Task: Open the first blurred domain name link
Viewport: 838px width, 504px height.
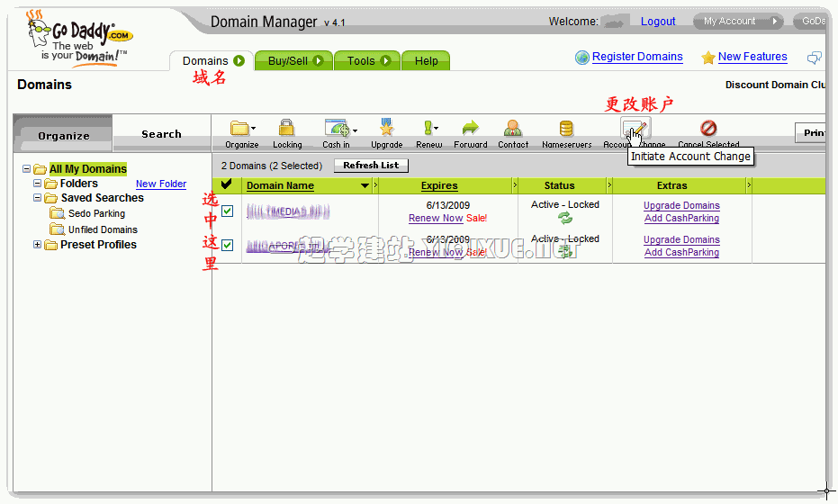Action: coord(288,211)
